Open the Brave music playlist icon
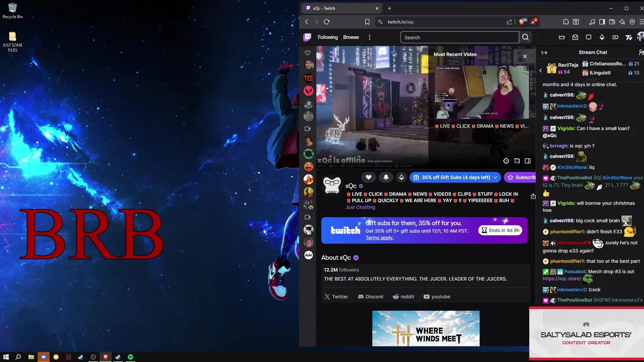644x362 pixels. coord(592,22)
